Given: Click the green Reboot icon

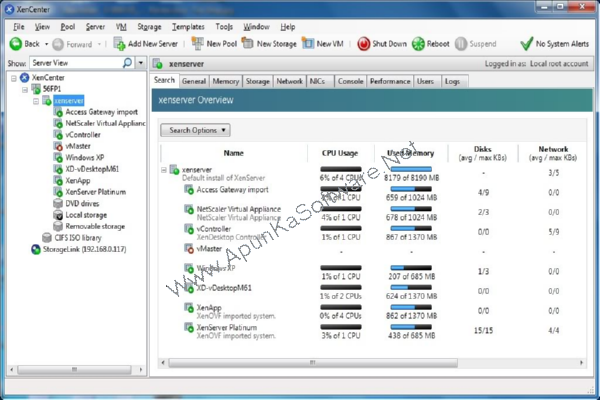Looking at the screenshot, I should tap(418, 44).
